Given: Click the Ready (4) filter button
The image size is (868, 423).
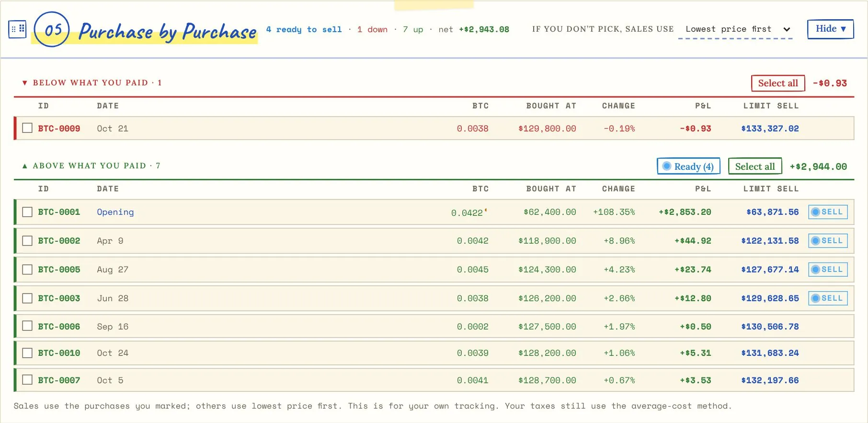Looking at the screenshot, I should pyautogui.click(x=688, y=166).
